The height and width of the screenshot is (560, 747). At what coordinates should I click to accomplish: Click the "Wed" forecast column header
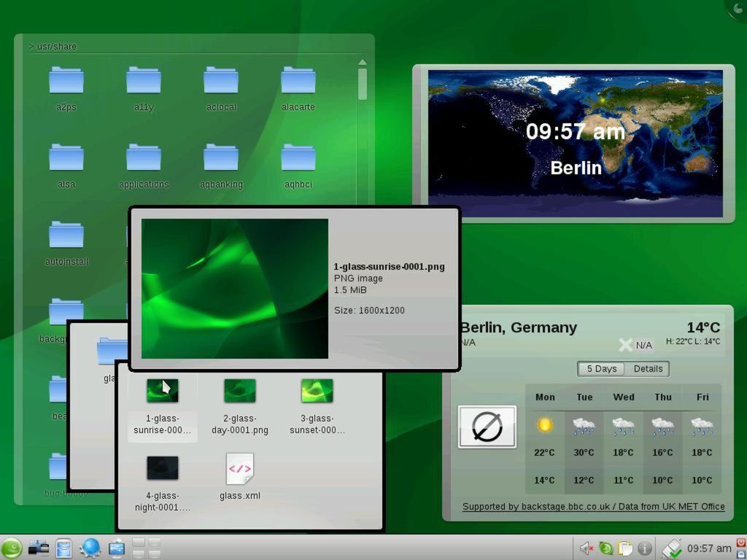pos(623,397)
